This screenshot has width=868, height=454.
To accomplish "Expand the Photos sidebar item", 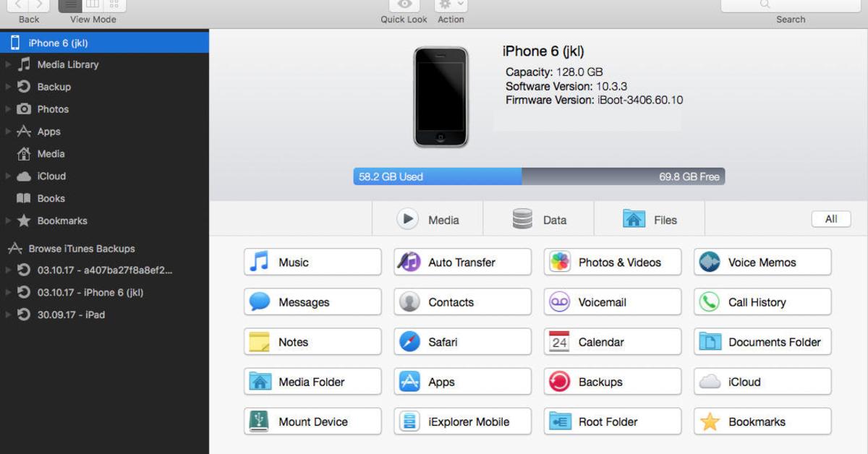I will [8, 109].
